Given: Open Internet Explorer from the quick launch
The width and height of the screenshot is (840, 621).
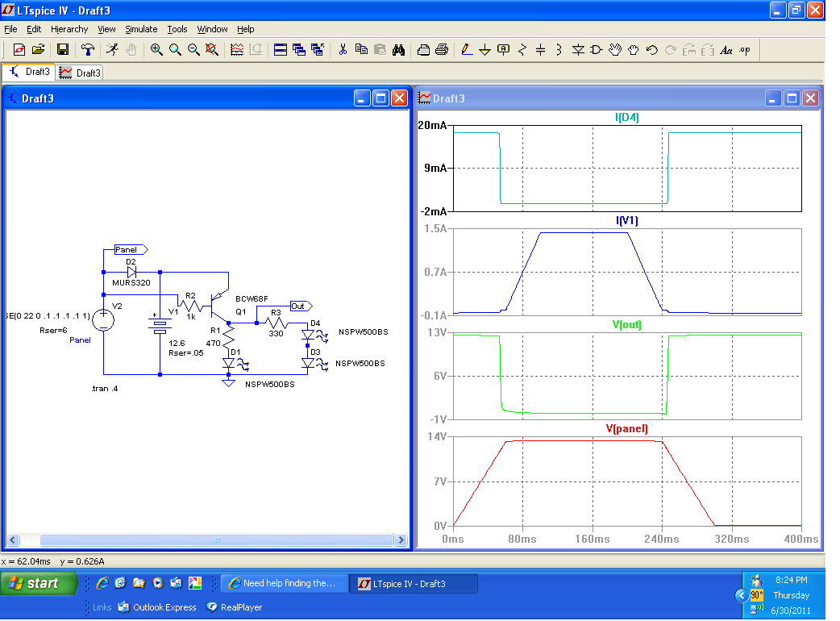Looking at the screenshot, I should (x=102, y=583).
